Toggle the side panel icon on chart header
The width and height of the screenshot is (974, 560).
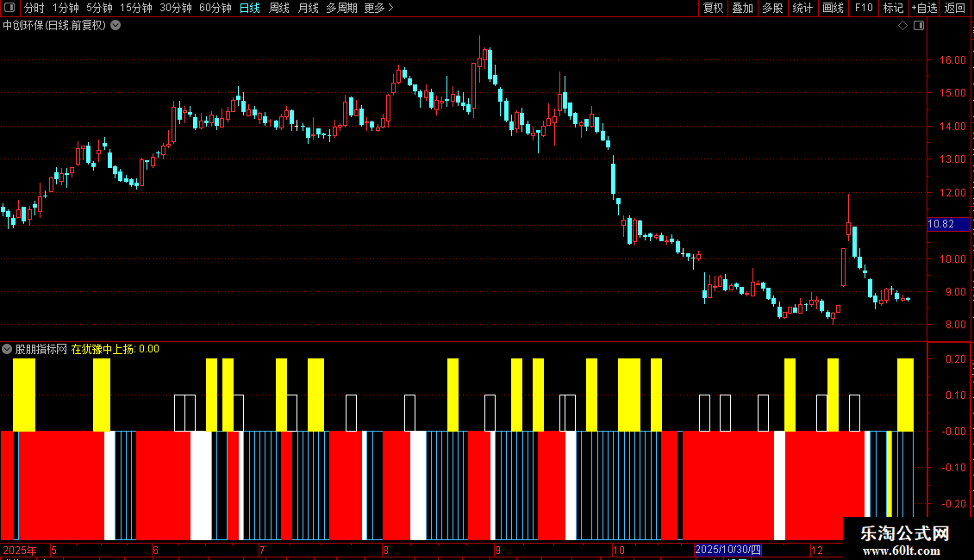(919, 26)
